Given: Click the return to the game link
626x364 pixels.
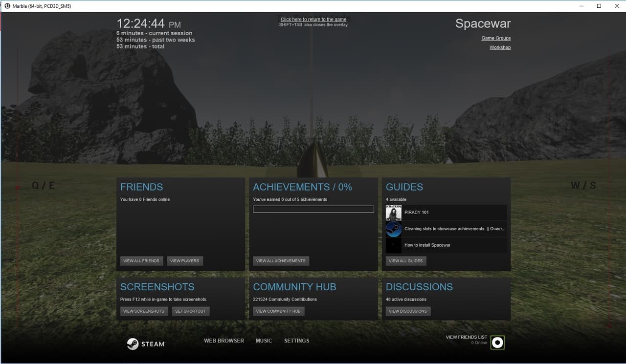Looking at the screenshot, I should [x=313, y=20].
